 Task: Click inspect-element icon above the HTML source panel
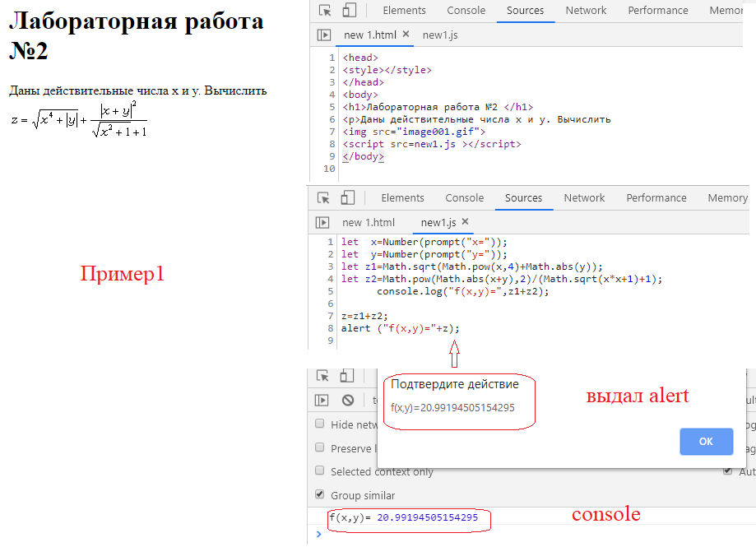point(326,11)
